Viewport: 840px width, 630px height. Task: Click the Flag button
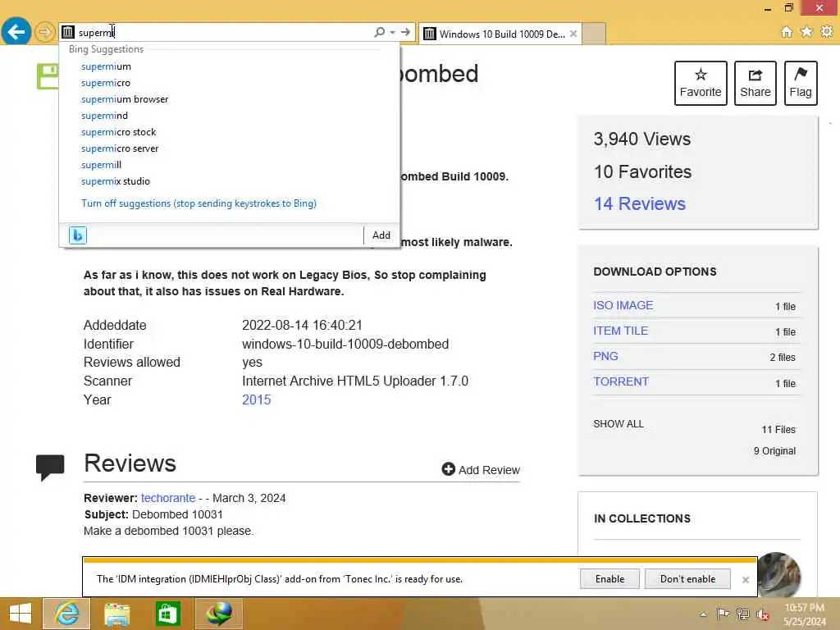point(801,83)
